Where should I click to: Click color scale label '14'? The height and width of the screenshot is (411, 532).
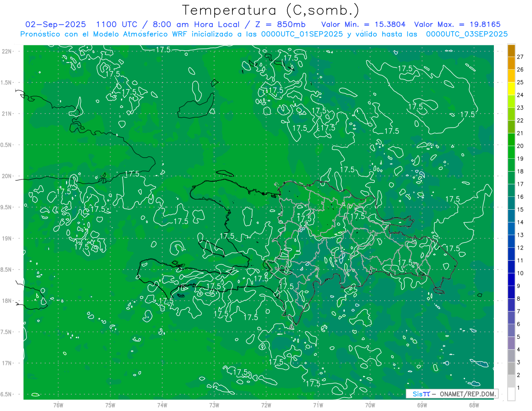(520, 222)
